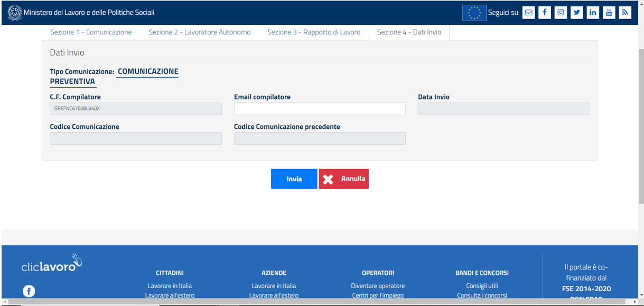Viewport: 644px width, 306px height.
Task: Open the Facebook icon in top bar
Action: 544,13
